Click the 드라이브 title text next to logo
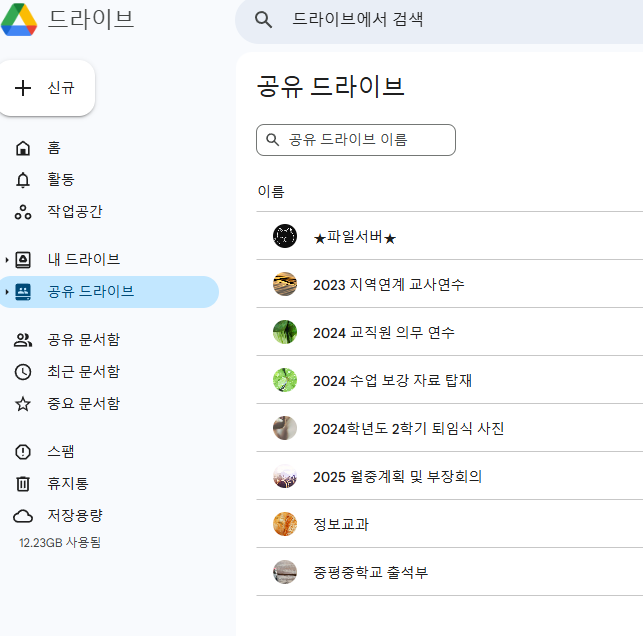This screenshot has width=643, height=636. [91, 19]
